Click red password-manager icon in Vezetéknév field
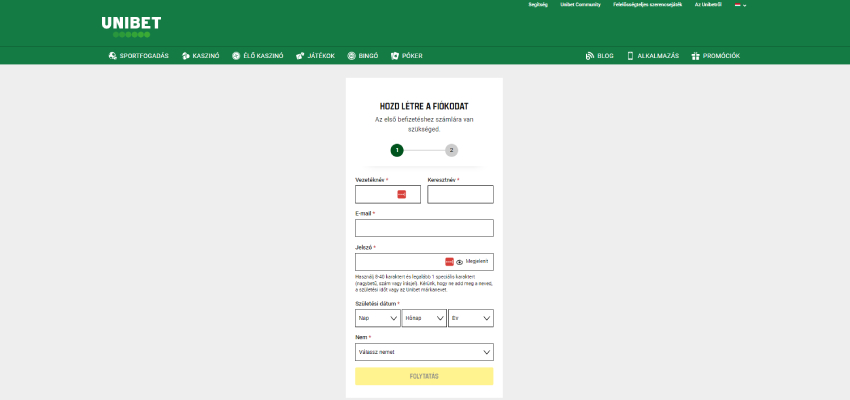 click(x=402, y=194)
